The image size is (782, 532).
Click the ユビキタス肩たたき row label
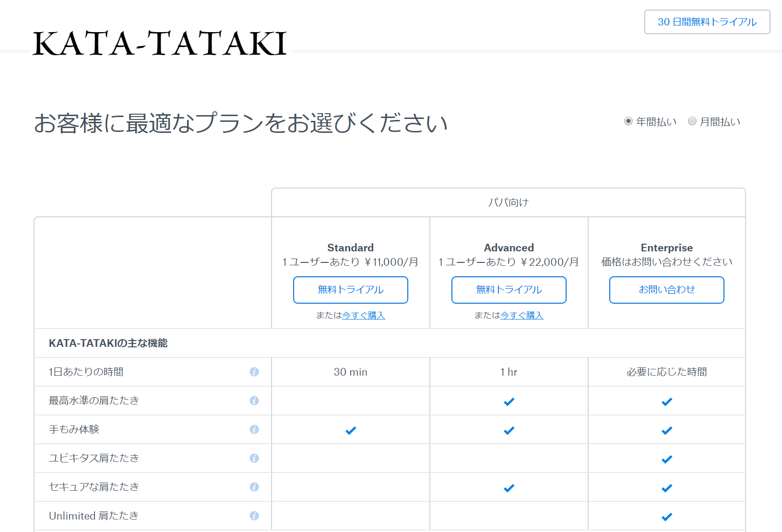coord(94,458)
